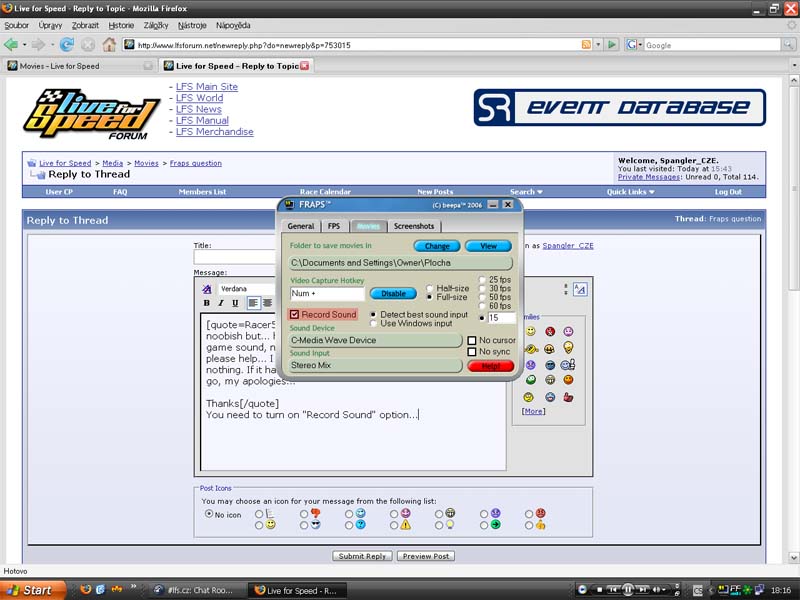Click the Firefox forward arrow button
Screen dimensions: 800x600
point(38,45)
